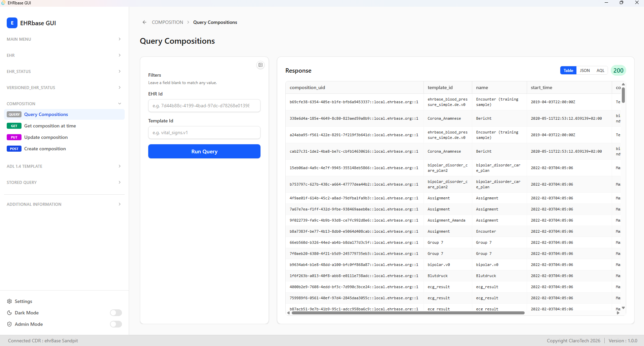The width and height of the screenshot is (644, 346).
Task: Click Copyright ClaroTech 2026 text
Action: (573, 341)
